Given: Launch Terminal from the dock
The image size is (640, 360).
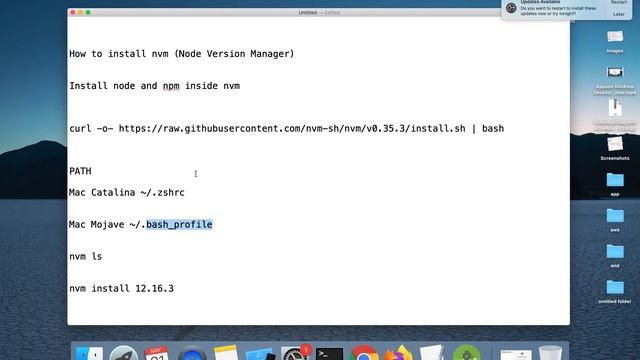Looking at the screenshot, I should [329, 354].
